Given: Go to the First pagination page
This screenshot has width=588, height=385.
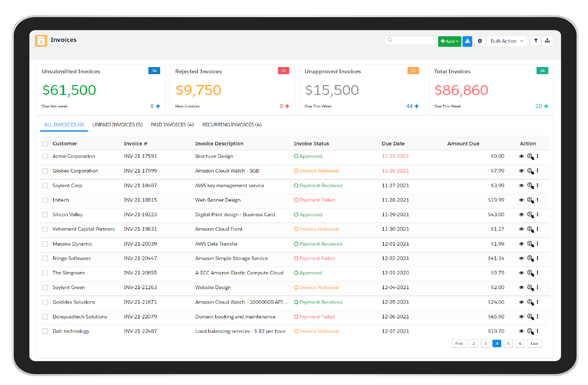Looking at the screenshot, I should point(459,344).
